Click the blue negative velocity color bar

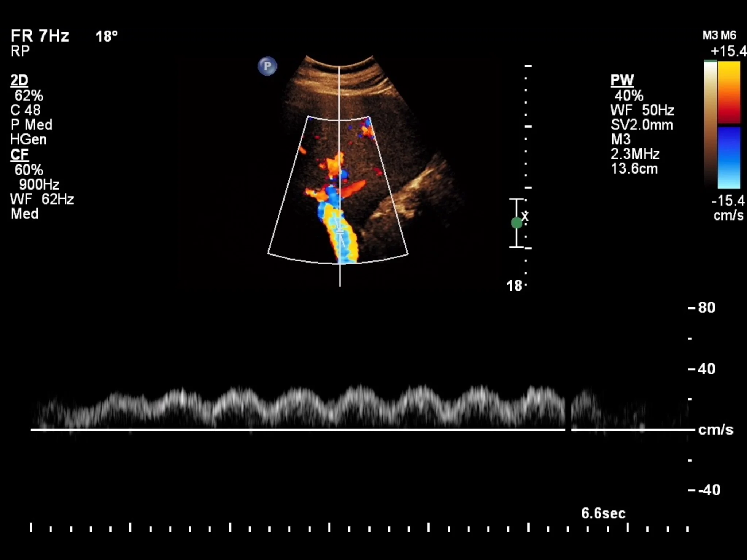(x=729, y=157)
